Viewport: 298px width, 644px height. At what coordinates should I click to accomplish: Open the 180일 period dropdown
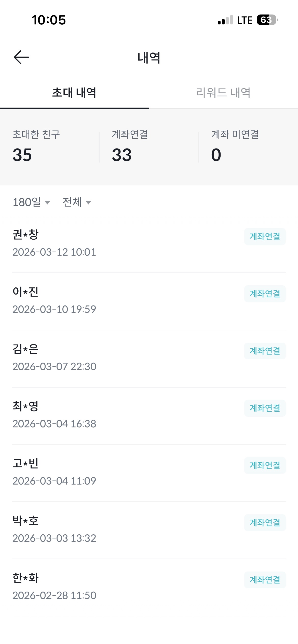[31, 202]
